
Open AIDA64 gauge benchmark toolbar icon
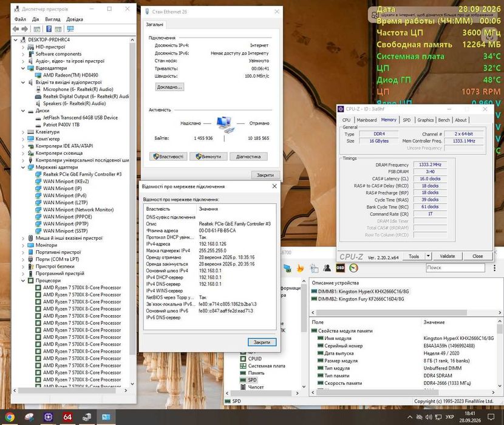coord(353,268)
